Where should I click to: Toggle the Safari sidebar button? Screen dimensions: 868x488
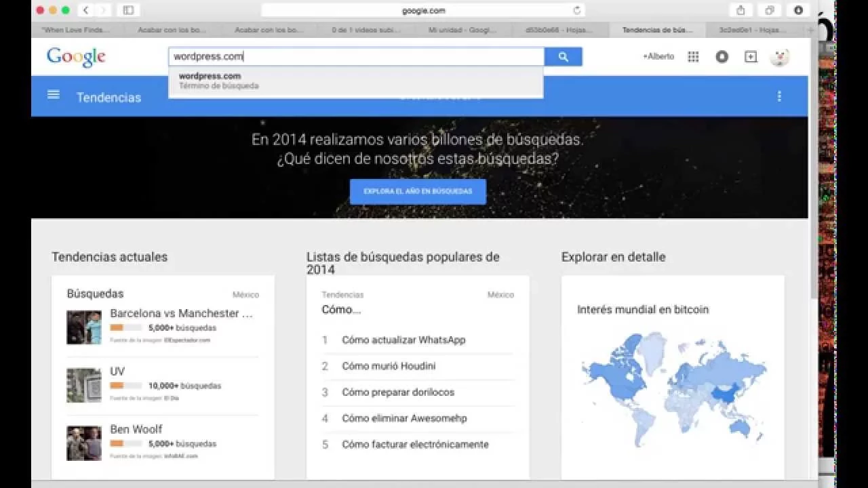pos(128,10)
